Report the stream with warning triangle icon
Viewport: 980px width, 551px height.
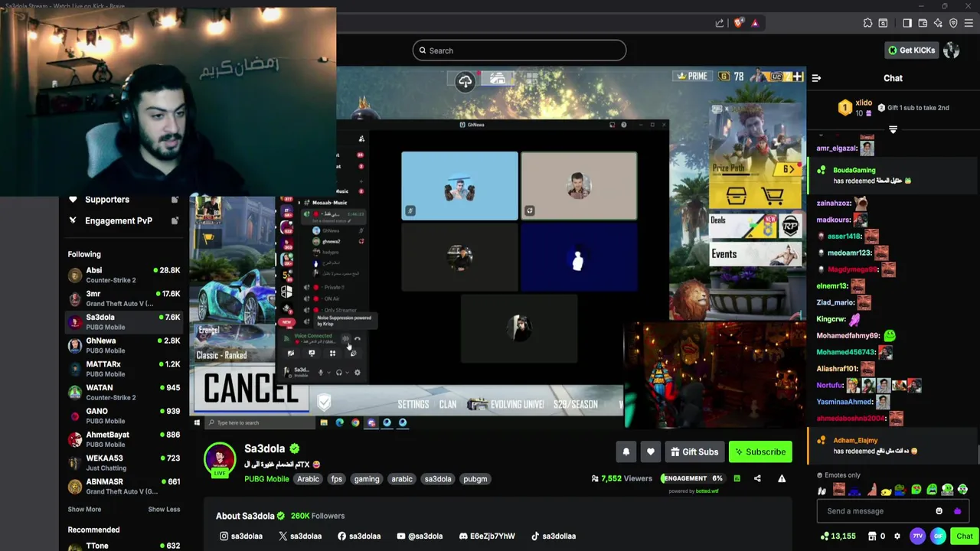[x=782, y=478]
